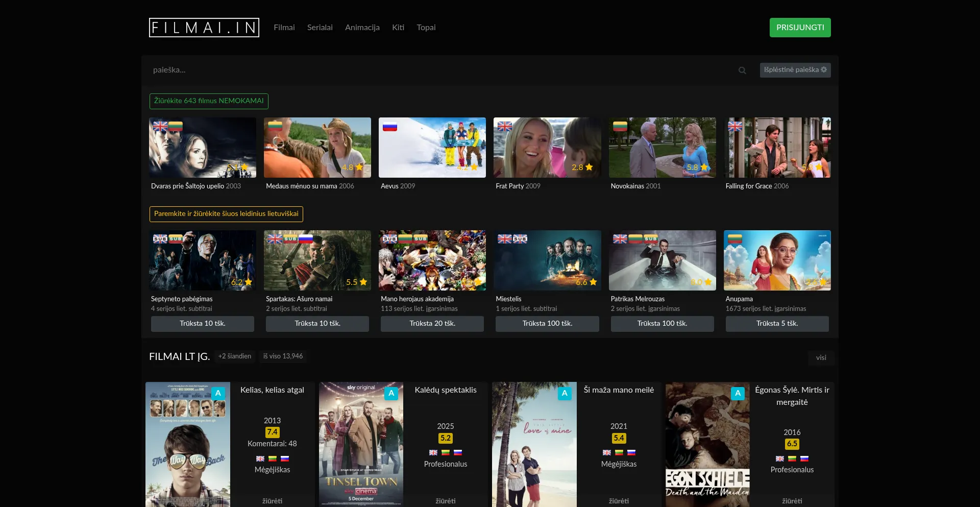Click the UK flag under Kalėdų spektaklis
Image resolution: width=980 pixels, height=507 pixels.
pos(433,452)
